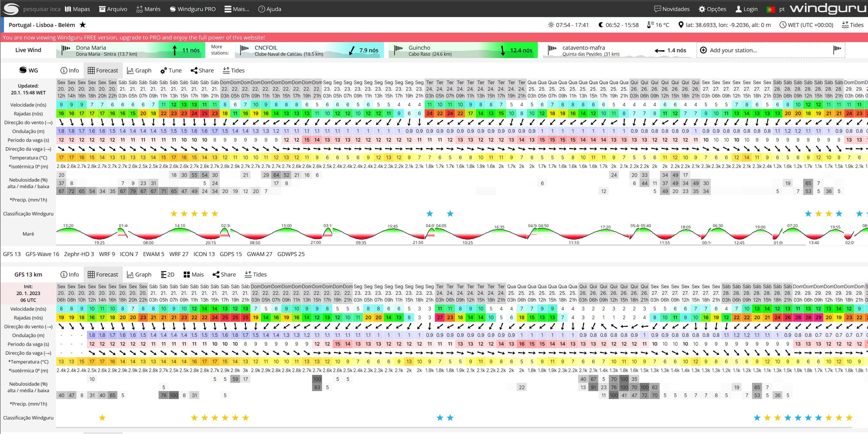Click the Windguru logo icon at the top left
The height and width of the screenshot is (434, 868).
(11, 9)
